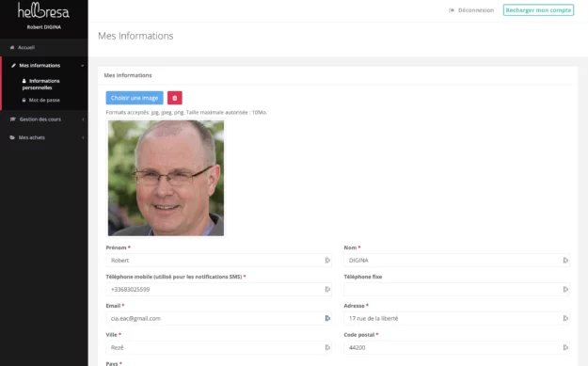
Task: Click the Mes Informations page heading
Action: click(x=135, y=36)
